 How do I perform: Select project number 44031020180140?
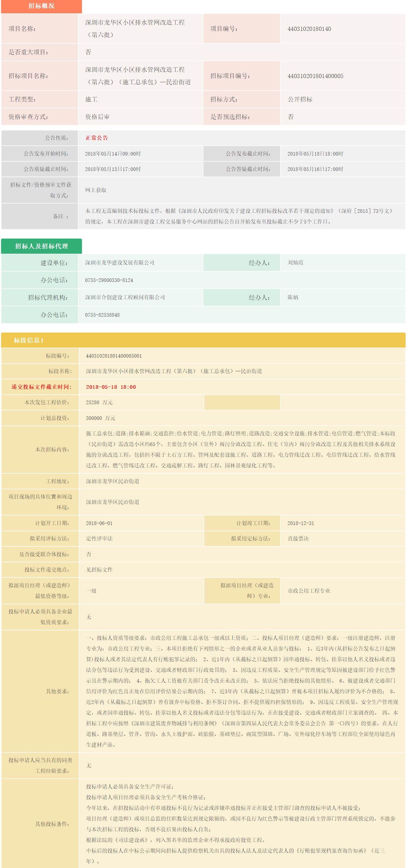click(309, 29)
